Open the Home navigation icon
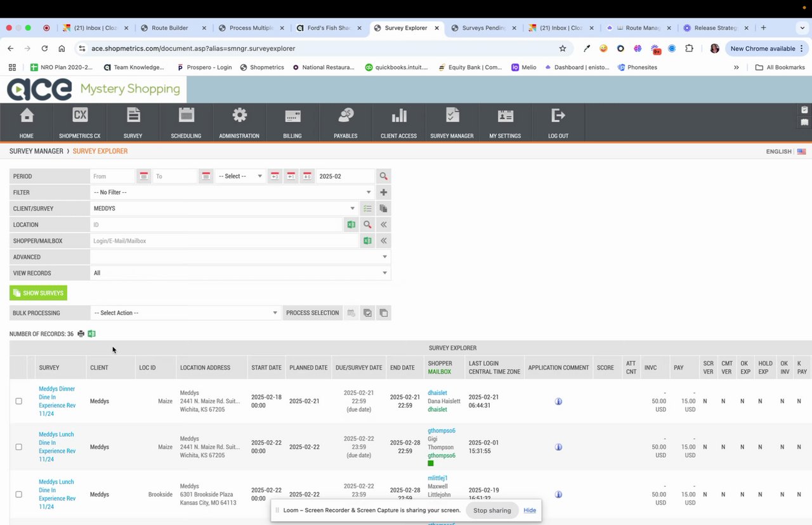812x525 pixels. pos(27,122)
